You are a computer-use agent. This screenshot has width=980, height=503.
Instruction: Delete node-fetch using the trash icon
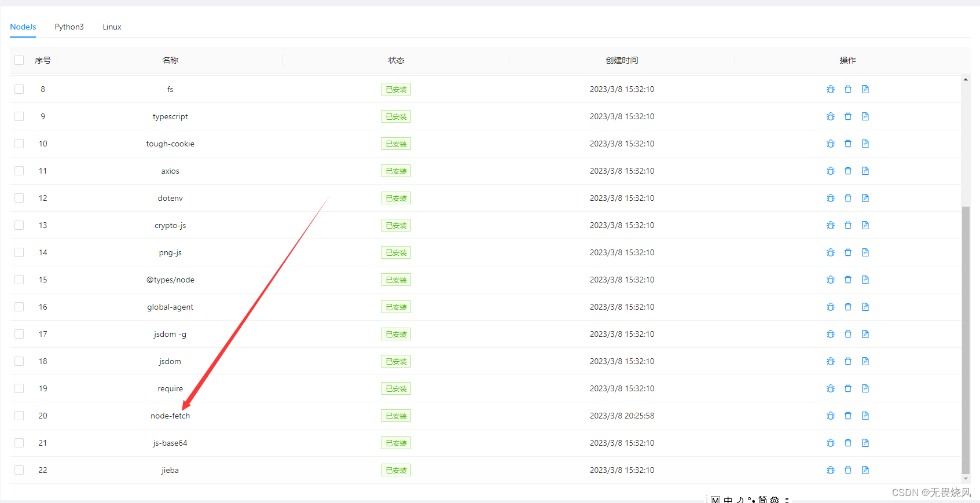[848, 416]
